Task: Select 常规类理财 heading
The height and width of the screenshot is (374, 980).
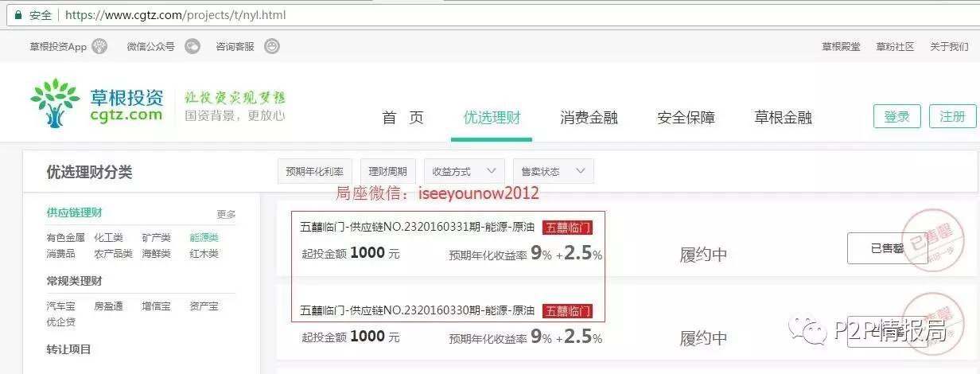Action: click(x=74, y=281)
